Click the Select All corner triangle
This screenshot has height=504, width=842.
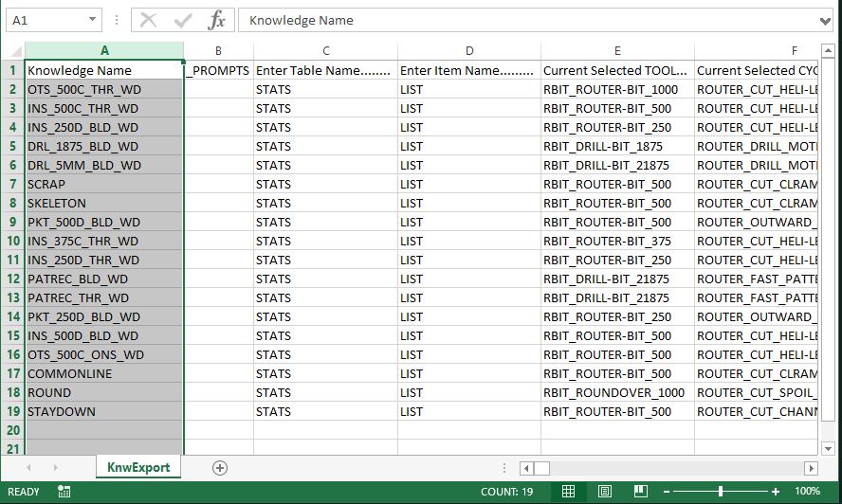(x=13, y=50)
